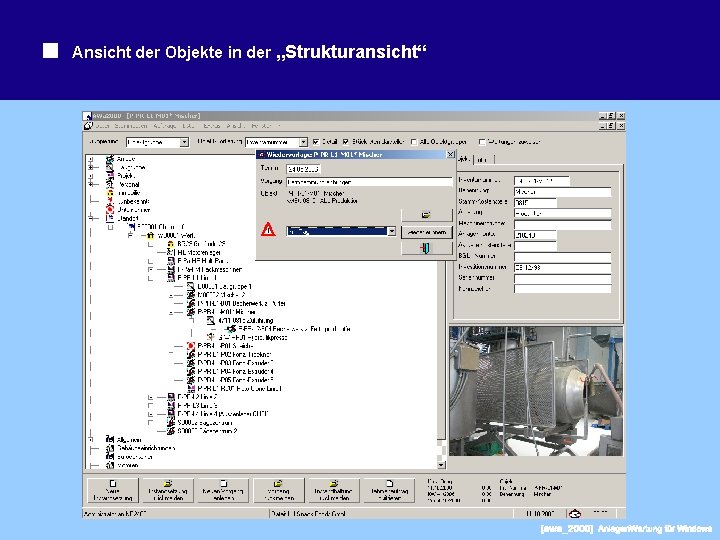Click the Gebäudeeinrichtungen node icon
Screen dimensions: 720x540
click(110, 448)
